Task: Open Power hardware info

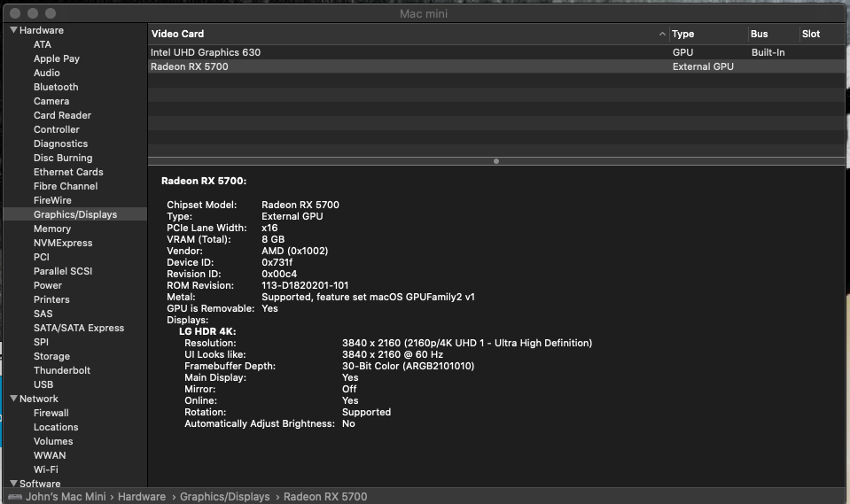Action: (x=48, y=285)
